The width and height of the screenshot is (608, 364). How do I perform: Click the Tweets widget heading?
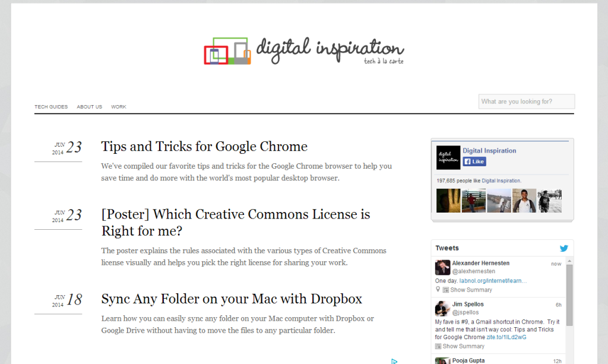[447, 248]
